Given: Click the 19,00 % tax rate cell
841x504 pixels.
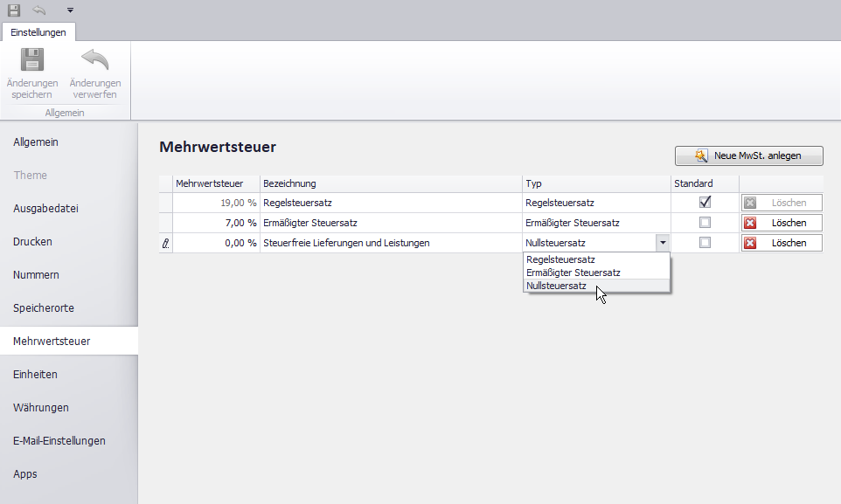Looking at the screenshot, I should 216,203.
